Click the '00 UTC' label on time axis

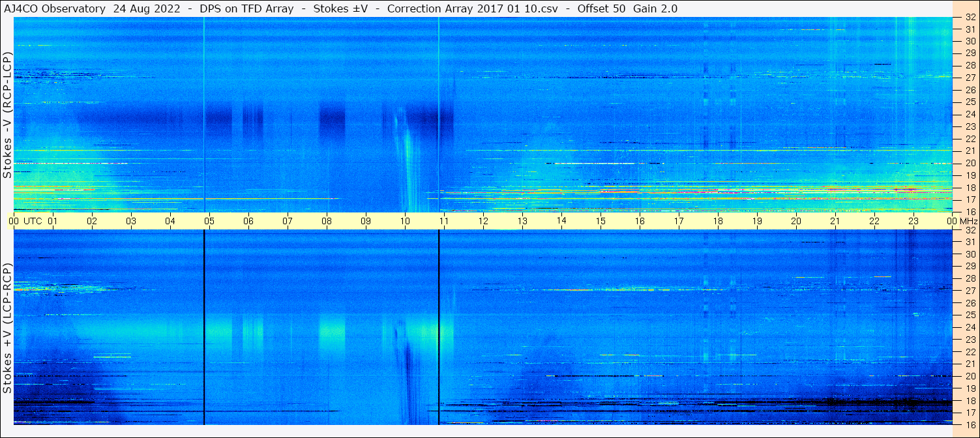(25, 221)
